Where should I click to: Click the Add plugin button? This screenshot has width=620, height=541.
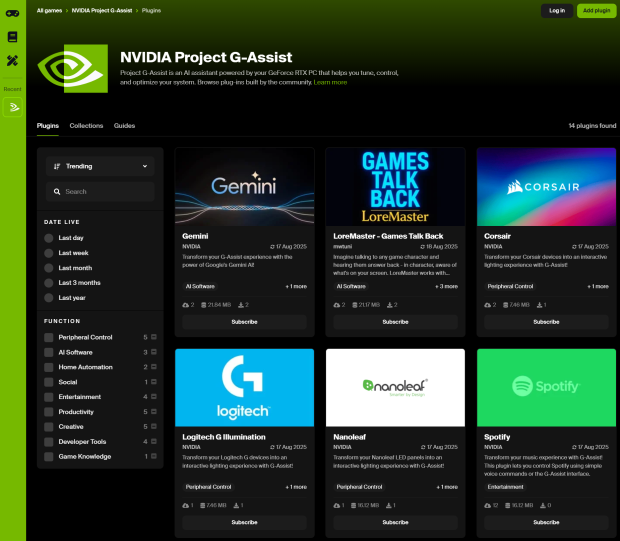(x=597, y=11)
